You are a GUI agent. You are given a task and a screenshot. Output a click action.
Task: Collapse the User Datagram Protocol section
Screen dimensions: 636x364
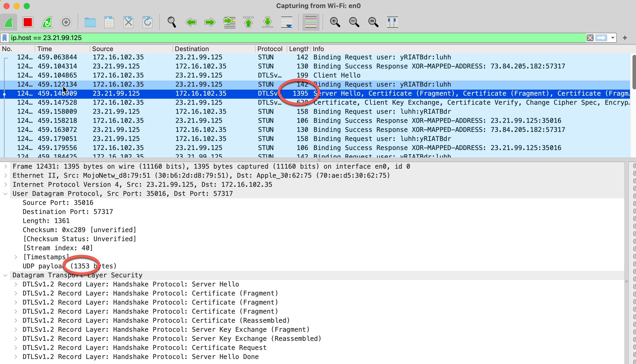[x=6, y=193]
